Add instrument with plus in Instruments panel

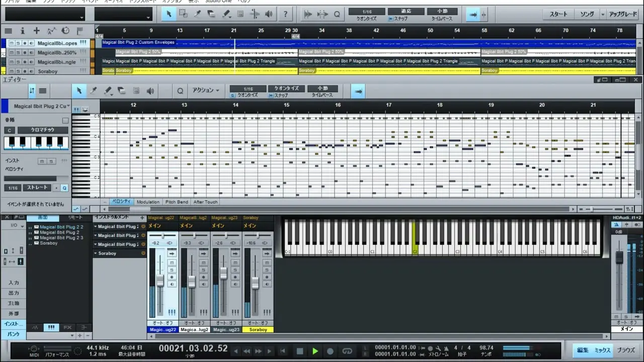point(142,218)
